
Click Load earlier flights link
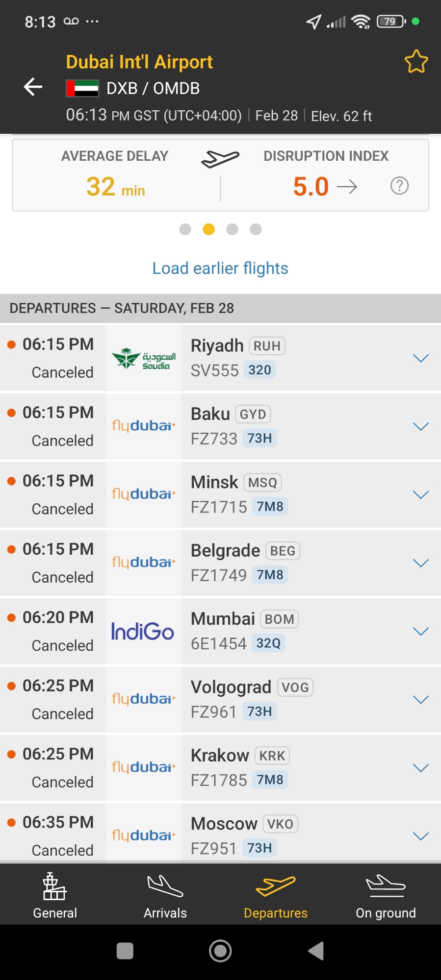tap(220, 269)
